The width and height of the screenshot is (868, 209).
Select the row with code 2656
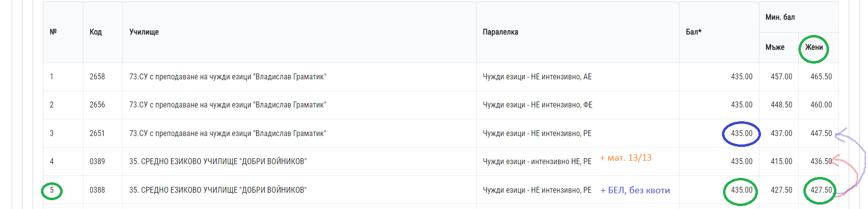441,105
